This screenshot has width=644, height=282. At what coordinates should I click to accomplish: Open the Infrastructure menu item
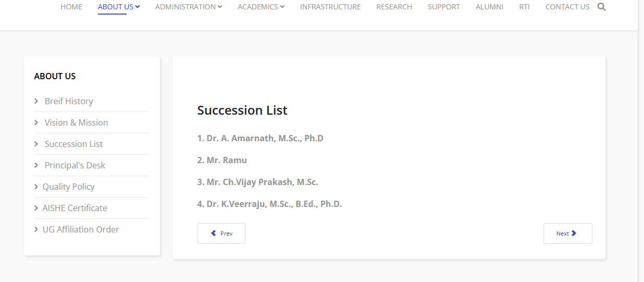click(x=330, y=7)
